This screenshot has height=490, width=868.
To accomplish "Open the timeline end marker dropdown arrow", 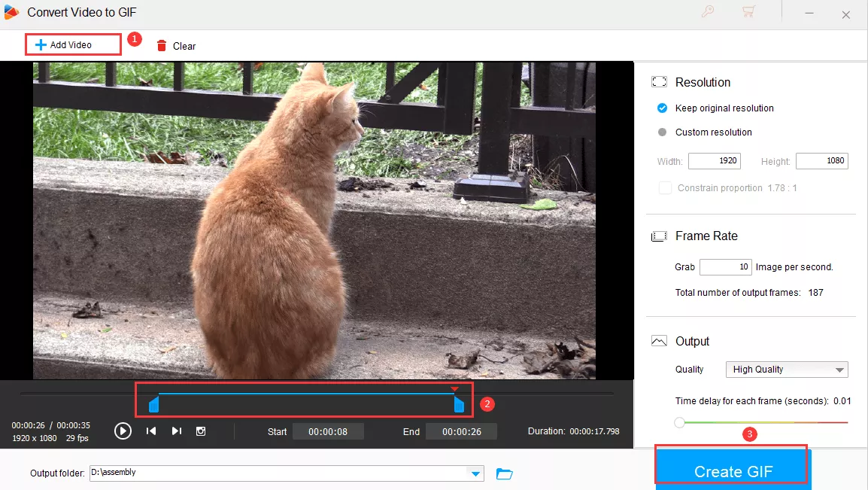I will tap(454, 389).
